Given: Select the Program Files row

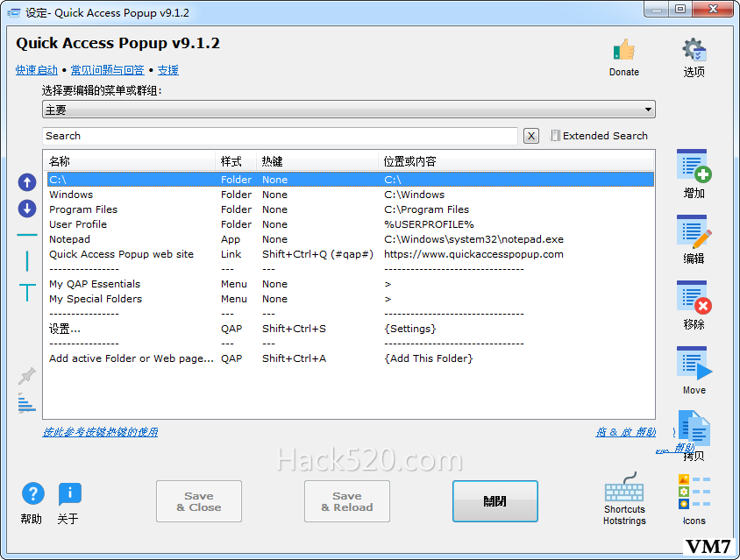Looking at the screenshot, I should (x=350, y=209).
